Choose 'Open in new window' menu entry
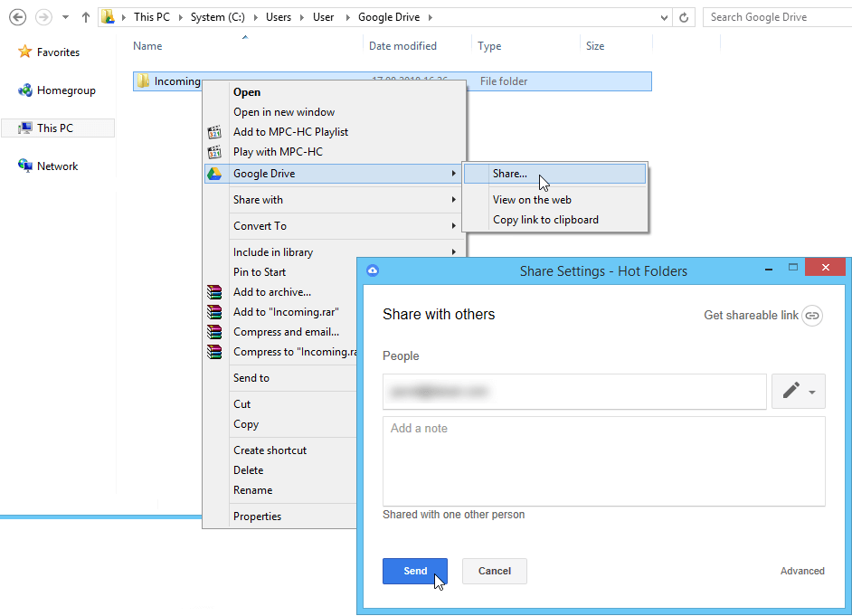Image resolution: width=852 pixels, height=616 pixels. coord(284,112)
